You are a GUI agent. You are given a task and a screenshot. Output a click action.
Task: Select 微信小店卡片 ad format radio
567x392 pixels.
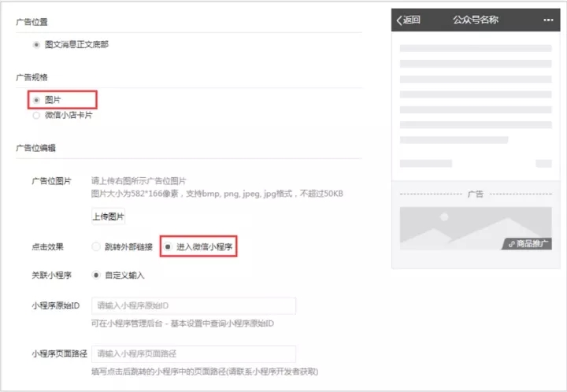(x=36, y=115)
